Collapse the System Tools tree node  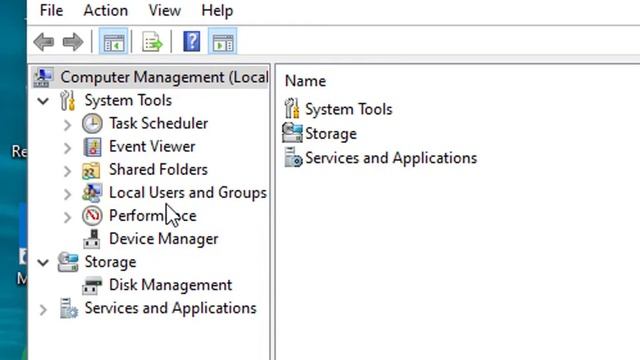coord(43,101)
